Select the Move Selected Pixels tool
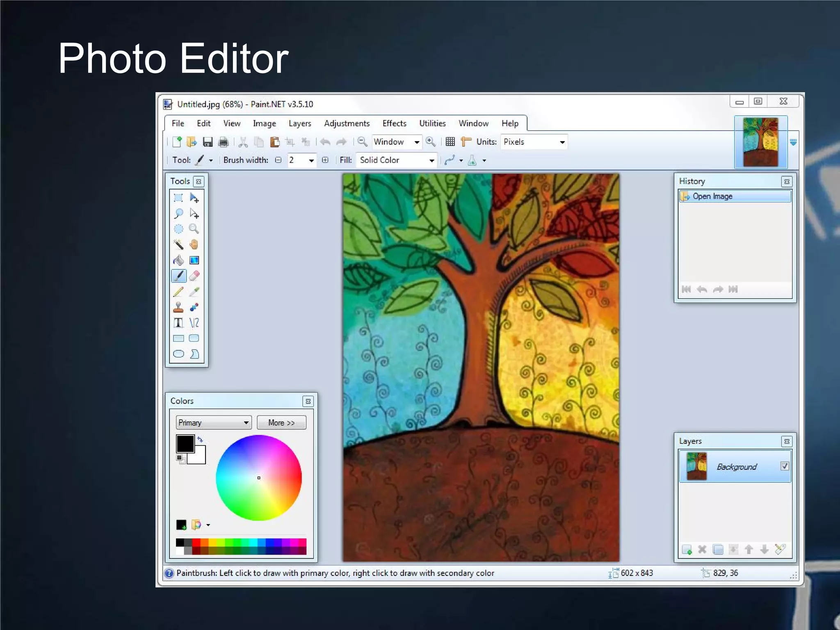Image resolution: width=840 pixels, height=630 pixels. [194, 198]
